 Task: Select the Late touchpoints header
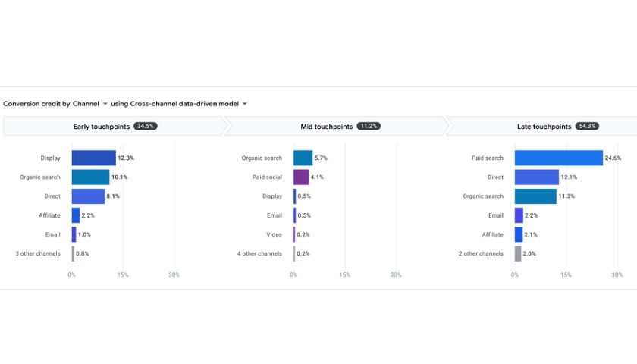542,127
